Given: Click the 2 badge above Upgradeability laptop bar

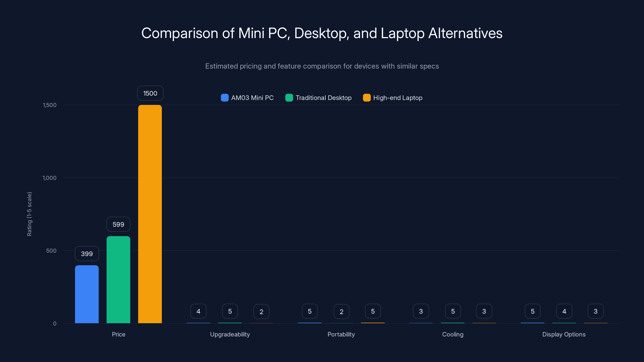Looking at the screenshot, I should pyautogui.click(x=261, y=311).
